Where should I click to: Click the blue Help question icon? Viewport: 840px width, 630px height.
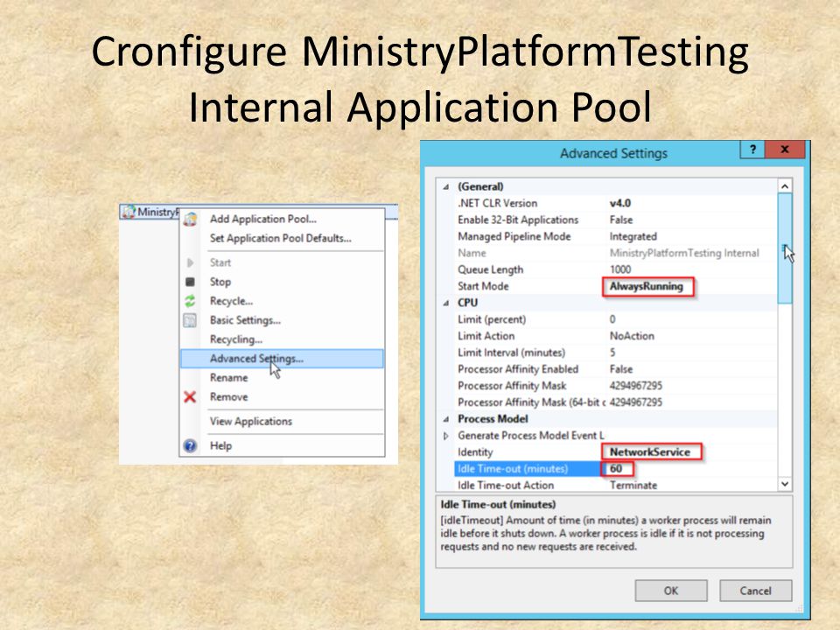tap(190, 445)
